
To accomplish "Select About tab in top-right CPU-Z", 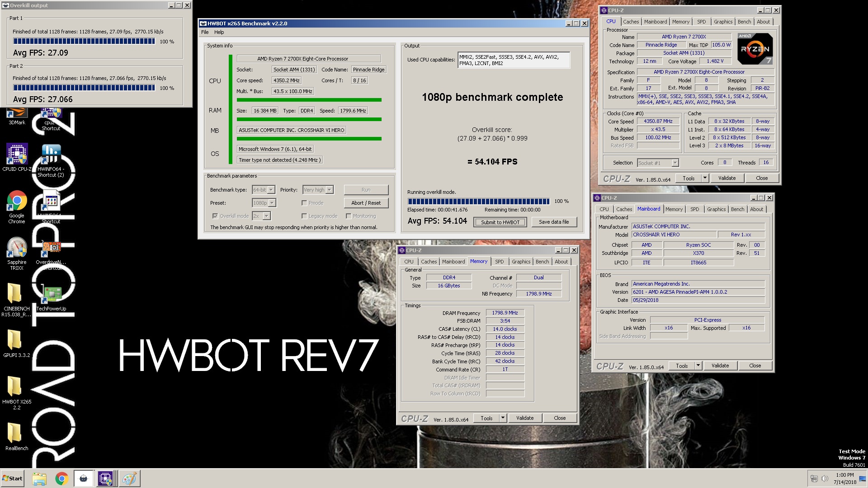I will pos(763,22).
